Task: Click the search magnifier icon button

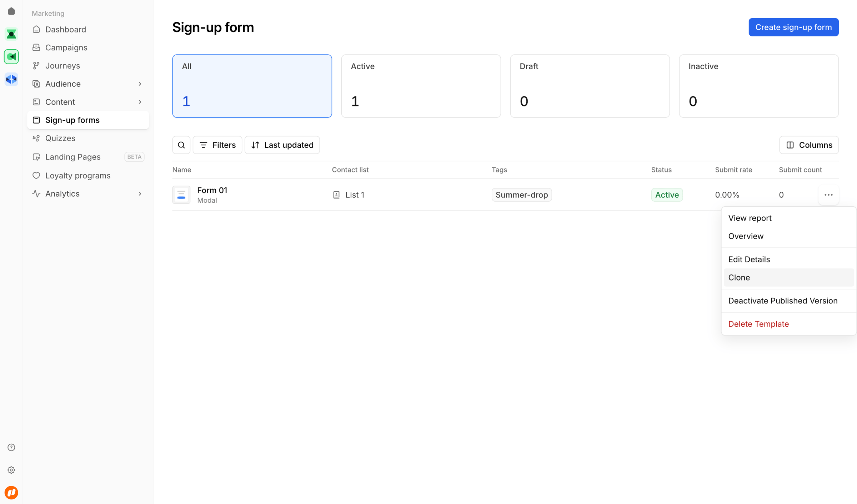Action: coord(181,145)
